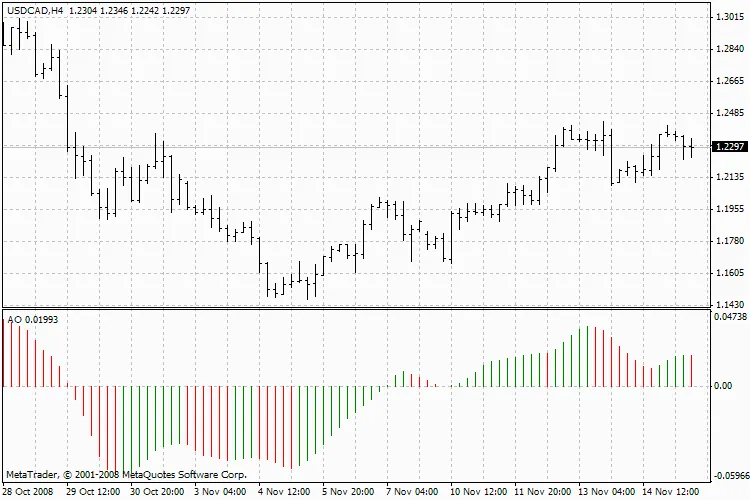This screenshot has height=500, width=750.
Task: Click the 0.04738 AO scale value
Action: click(729, 317)
